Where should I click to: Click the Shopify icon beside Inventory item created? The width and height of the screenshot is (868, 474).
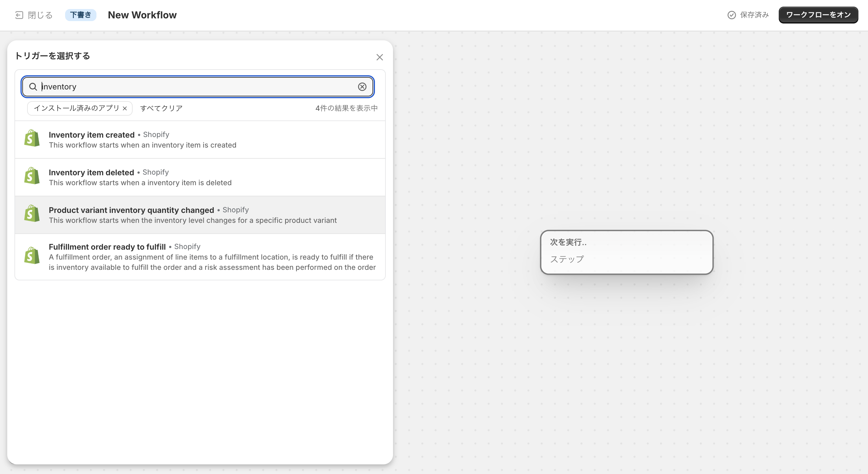coord(32,138)
